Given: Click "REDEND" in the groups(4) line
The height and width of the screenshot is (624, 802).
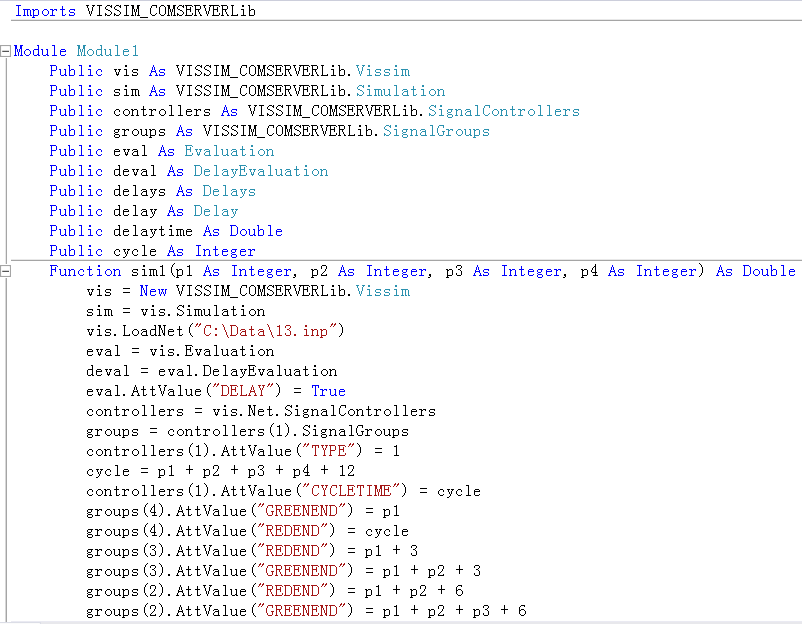Looking at the screenshot, I should tap(293, 531).
